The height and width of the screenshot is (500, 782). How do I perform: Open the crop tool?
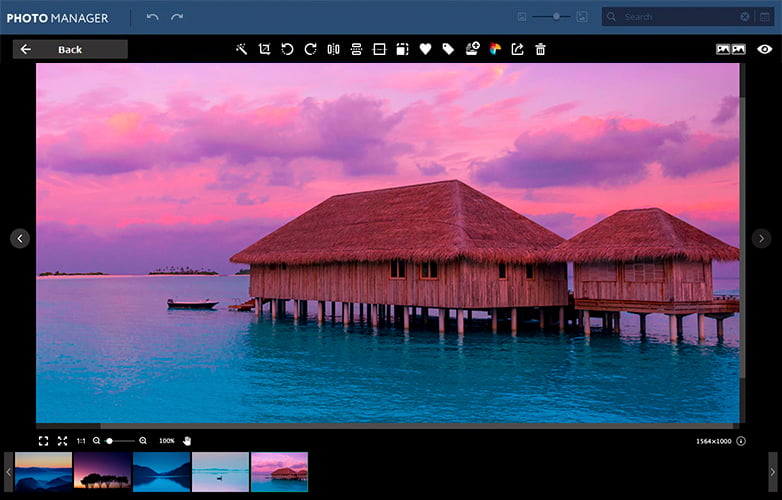[264, 49]
